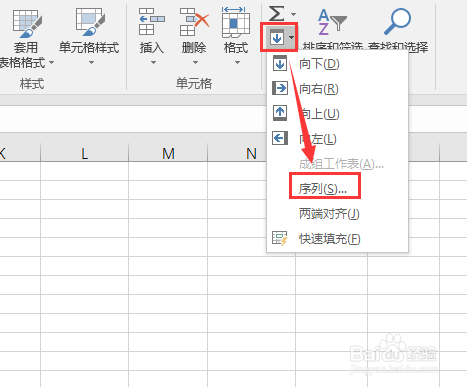Expand the Format as Table dropdown arrow
The image size is (467, 387).
click(x=51, y=62)
